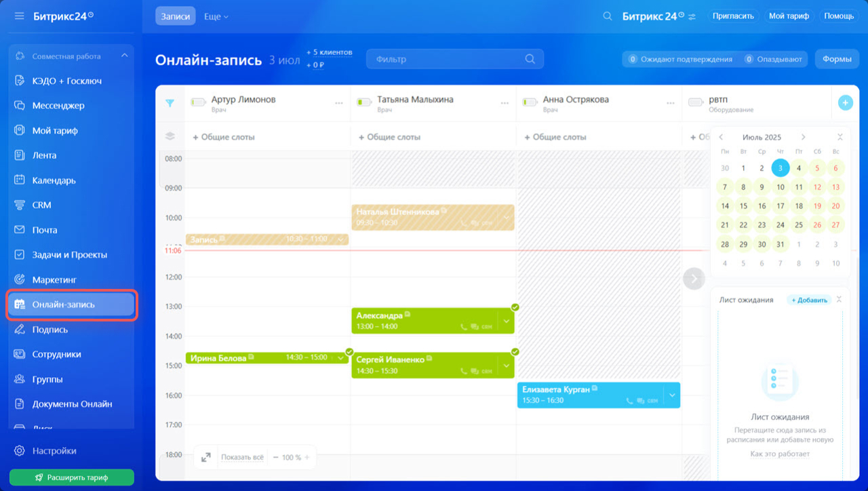
Task: Collapse the Июль 2025 calendar panel
Action: (x=840, y=137)
